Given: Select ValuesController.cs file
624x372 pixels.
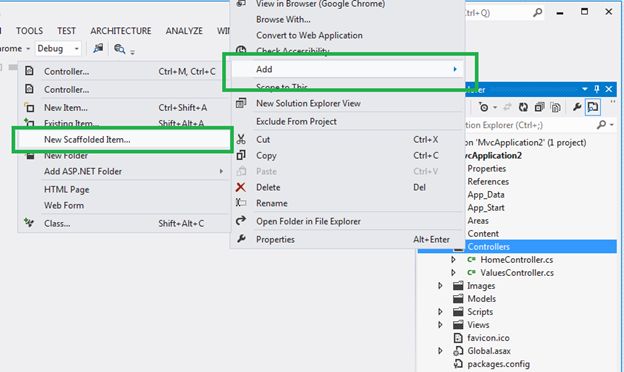Looking at the screenshot, I should coord(517,273).
